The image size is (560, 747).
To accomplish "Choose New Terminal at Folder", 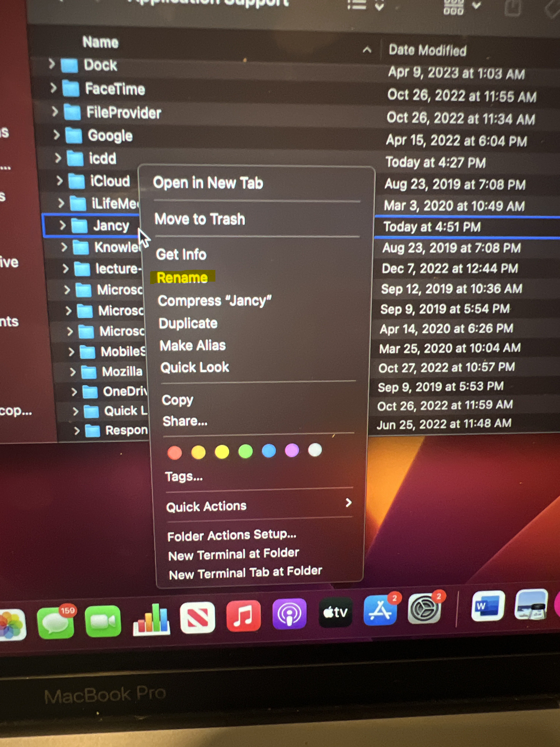I will pos(234,554).
